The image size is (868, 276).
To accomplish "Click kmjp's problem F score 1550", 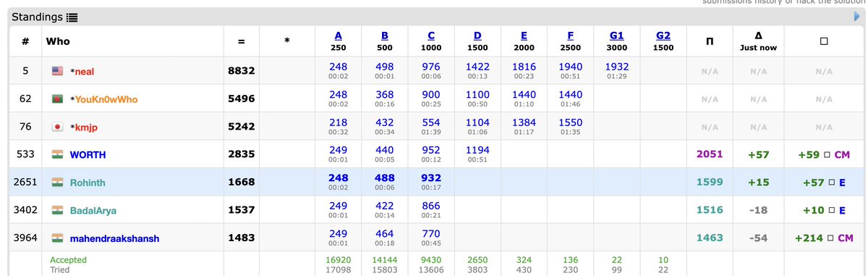I will coord(570,122).
